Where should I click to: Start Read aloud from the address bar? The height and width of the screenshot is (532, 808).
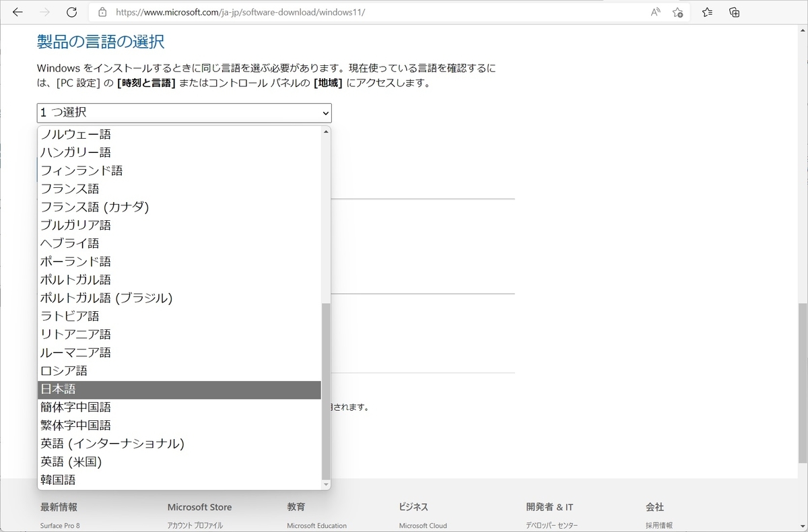[x=654, y=11]
